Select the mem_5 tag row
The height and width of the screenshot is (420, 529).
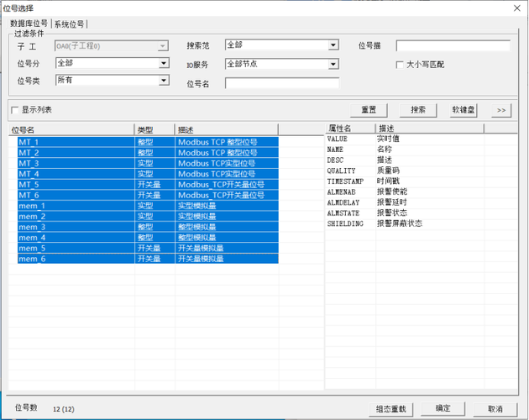[148, 248]
